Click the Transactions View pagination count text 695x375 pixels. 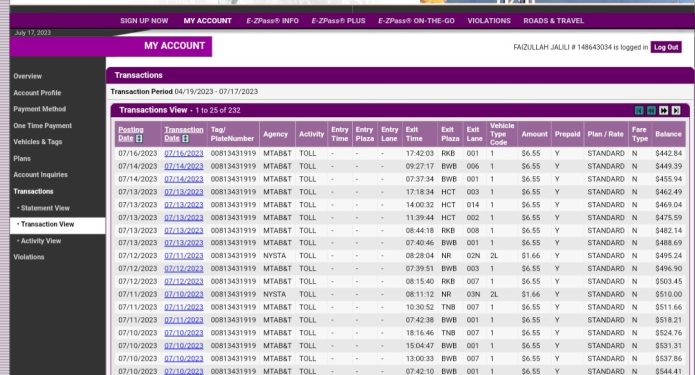coord(218,110)
